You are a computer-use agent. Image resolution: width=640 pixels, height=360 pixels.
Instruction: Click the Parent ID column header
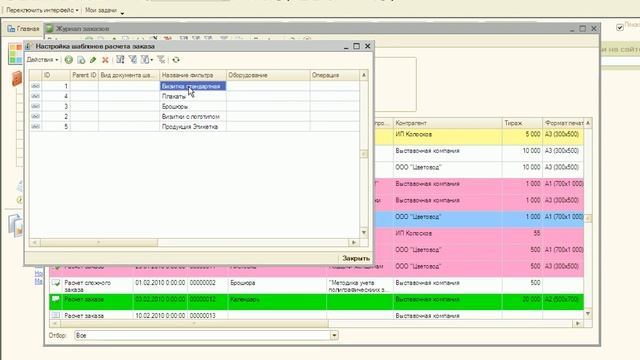tap(84, 75)
